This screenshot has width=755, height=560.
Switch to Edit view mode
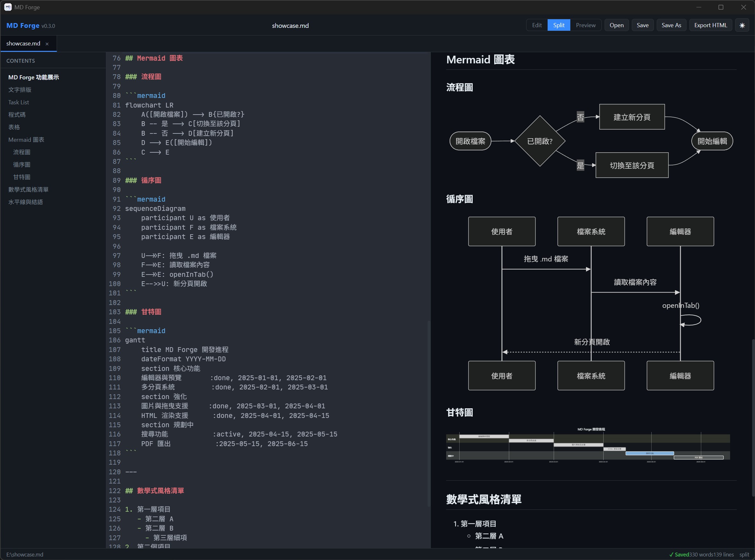537,25
